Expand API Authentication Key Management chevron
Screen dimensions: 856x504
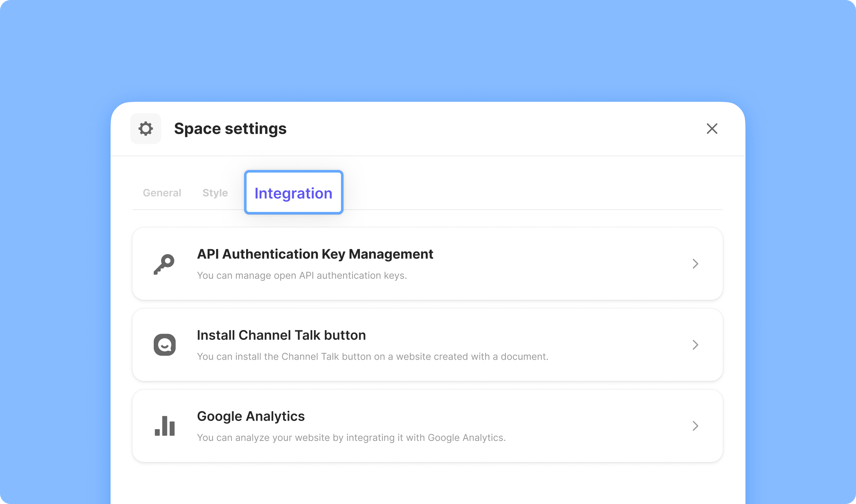click(695, 264)
